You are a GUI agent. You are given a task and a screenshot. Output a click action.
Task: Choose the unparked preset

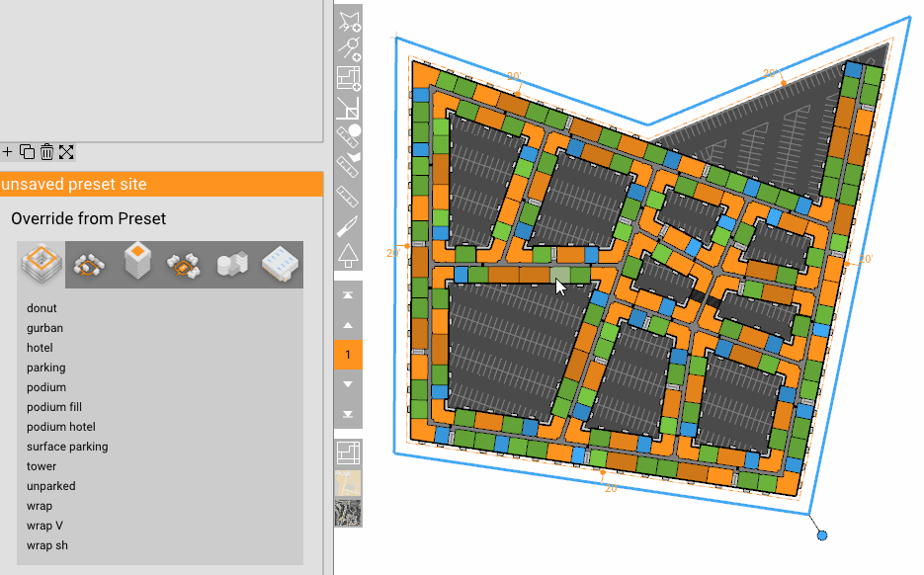[x=50, y=486]
